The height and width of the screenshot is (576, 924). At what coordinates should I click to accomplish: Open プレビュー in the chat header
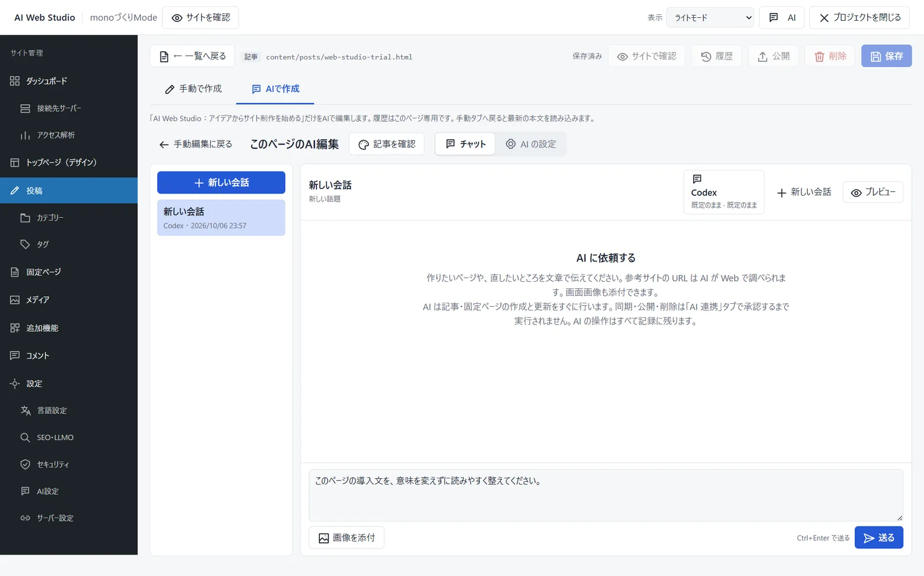[873, 192]
